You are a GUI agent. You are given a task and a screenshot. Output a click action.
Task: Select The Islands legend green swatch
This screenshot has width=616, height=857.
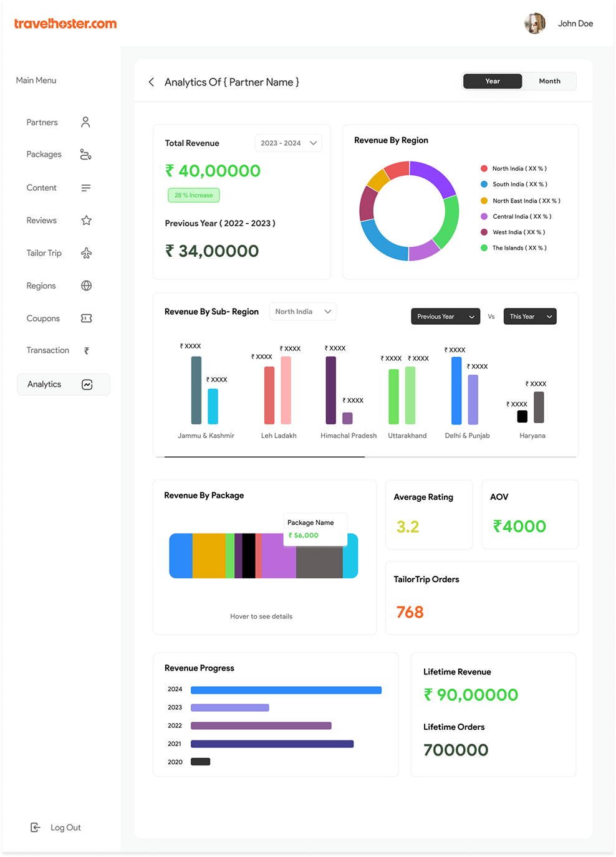[x=484, y=247]
